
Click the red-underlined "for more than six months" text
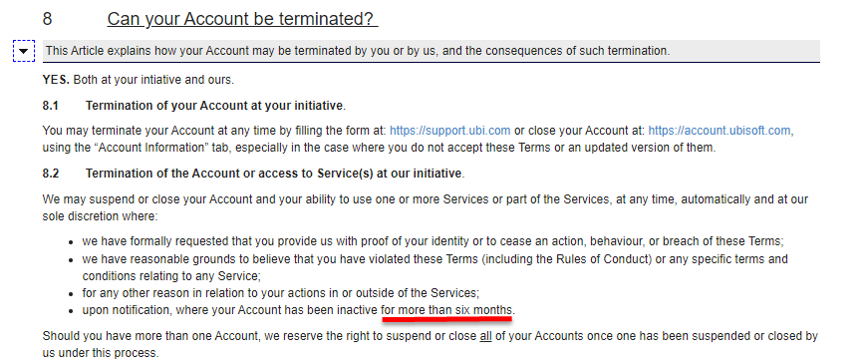446,310
